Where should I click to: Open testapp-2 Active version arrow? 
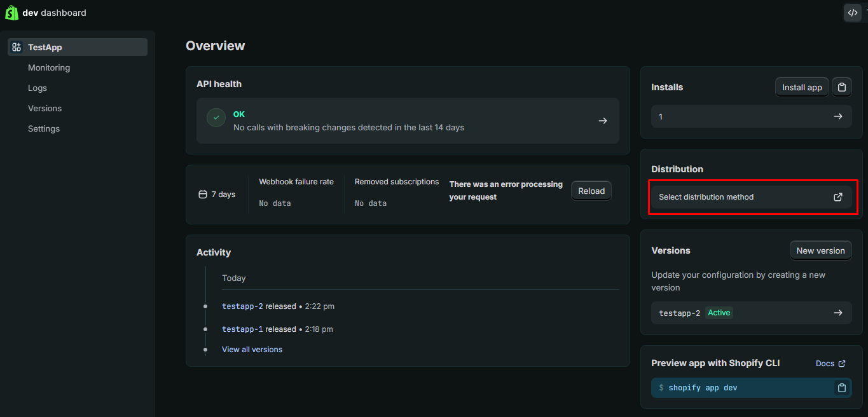click(x=838, y=313)
